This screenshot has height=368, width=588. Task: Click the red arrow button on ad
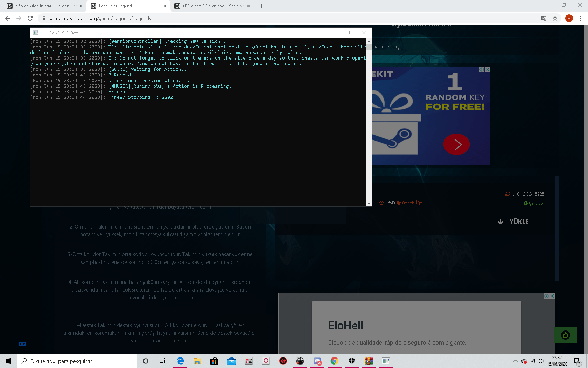[456, 144]
